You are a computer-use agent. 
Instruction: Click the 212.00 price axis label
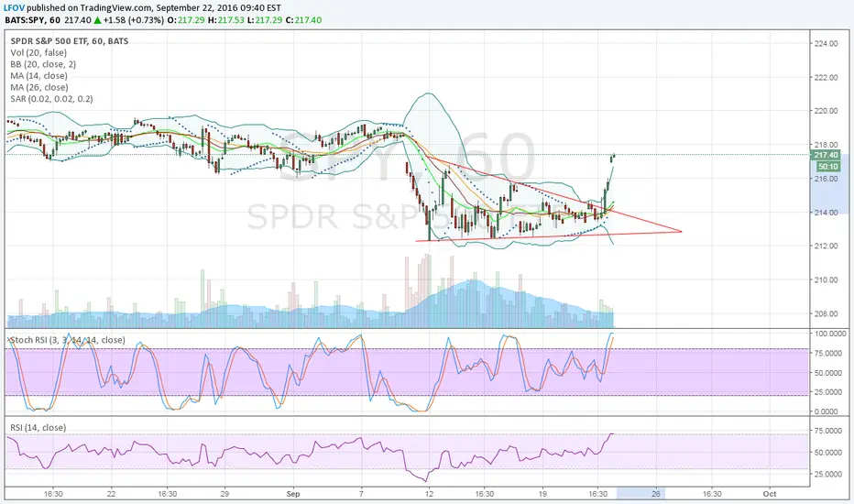tap(826, 246)
